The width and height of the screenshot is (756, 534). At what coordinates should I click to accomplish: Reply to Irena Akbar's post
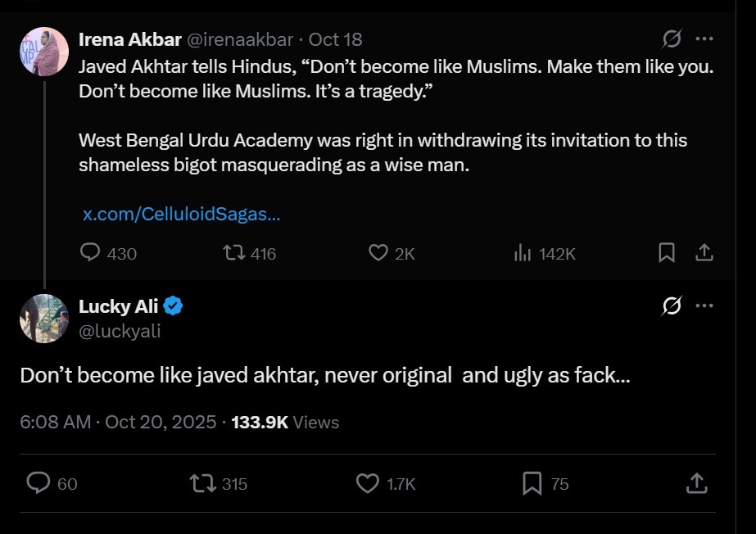[91, 253]
